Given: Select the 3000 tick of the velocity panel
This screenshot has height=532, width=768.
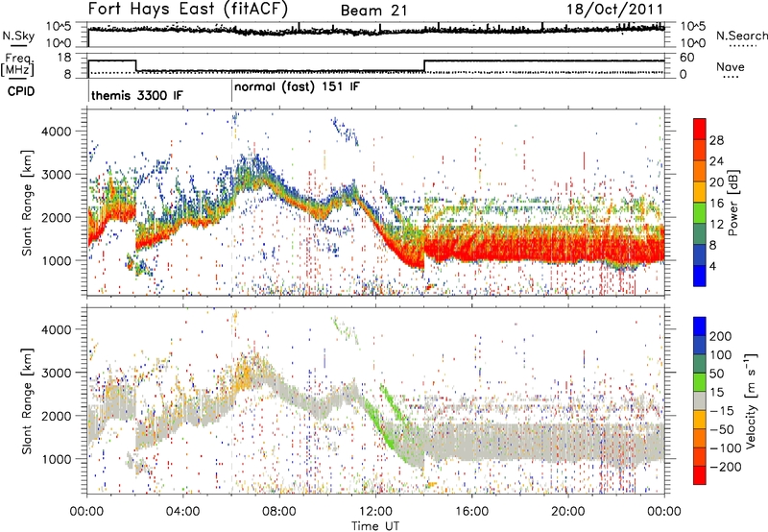Looking at the screenshot, I should pyautogui.click(x=57, y=373).
